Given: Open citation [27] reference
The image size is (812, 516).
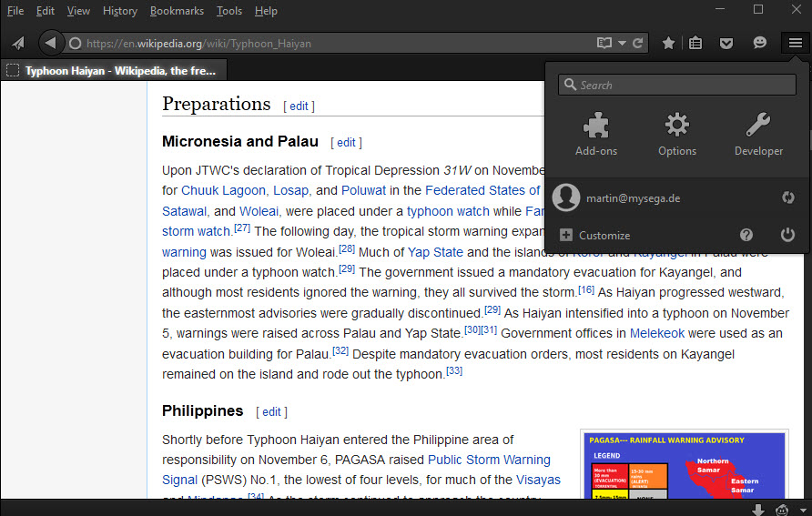Looking at the screenshot, I should [x=242, y=228].
